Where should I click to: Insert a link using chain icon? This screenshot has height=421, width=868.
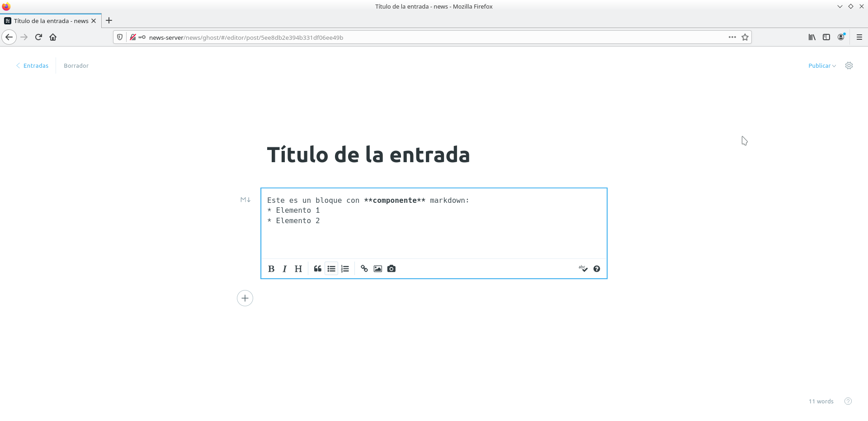point(364,269)
